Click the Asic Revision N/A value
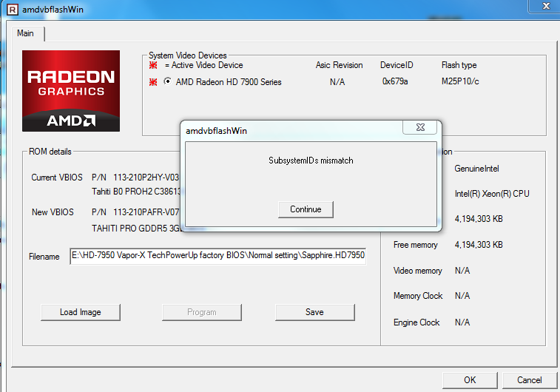This screenshot has height=392, width=560. [337, 82]
